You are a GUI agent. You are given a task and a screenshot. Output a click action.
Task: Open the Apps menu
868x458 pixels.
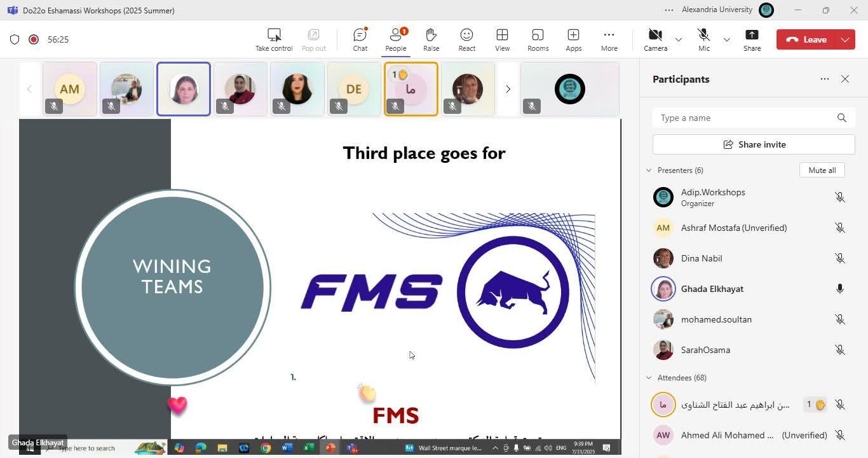point(573,39)
